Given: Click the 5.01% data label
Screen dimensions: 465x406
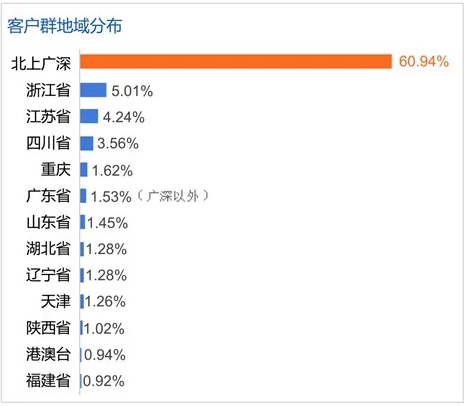Looking at the screenshot, I should [x=132, y=91].
